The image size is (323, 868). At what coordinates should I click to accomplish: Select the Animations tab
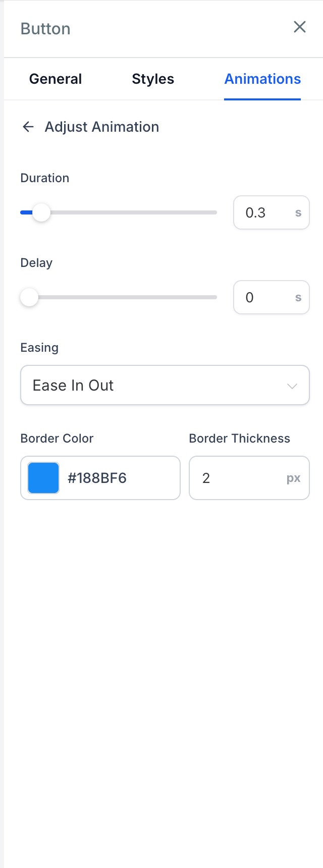pos(262,79)
